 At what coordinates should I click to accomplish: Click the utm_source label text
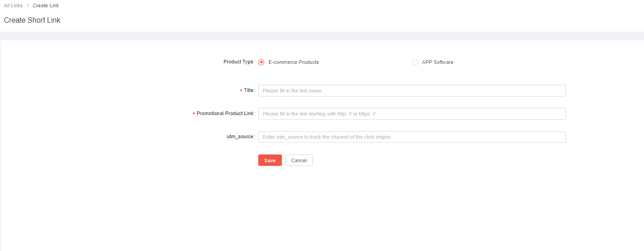pos(241,136)
